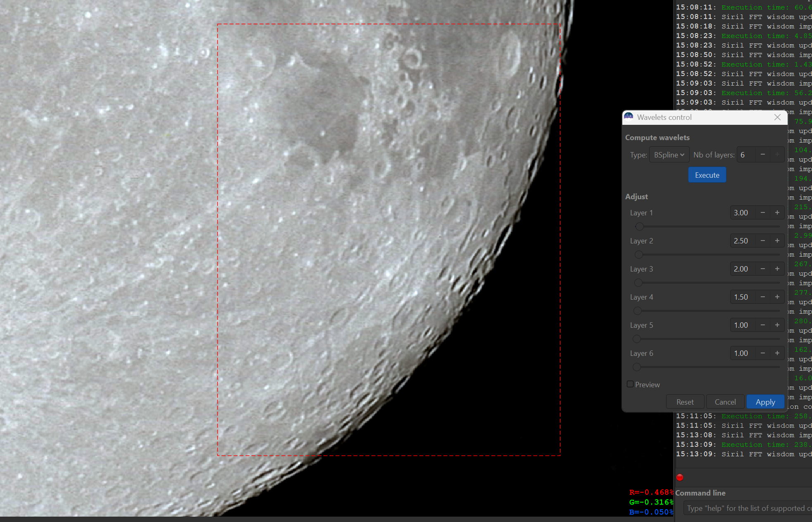Viewport: 812px width, 522px height.
Task: Cancel the wavelets dialog
Action: click(x=725, y=402)
